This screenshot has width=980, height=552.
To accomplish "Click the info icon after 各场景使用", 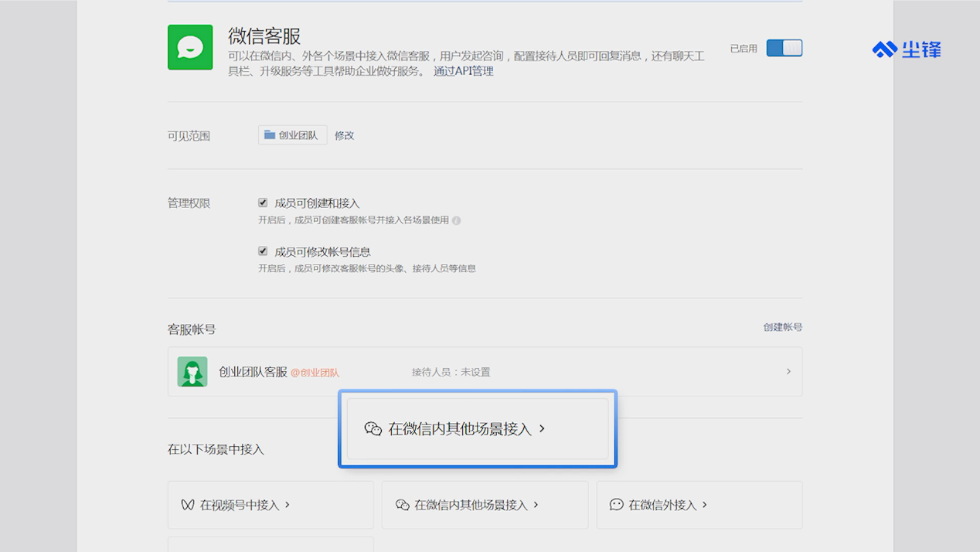I will (x=456, y=220).
